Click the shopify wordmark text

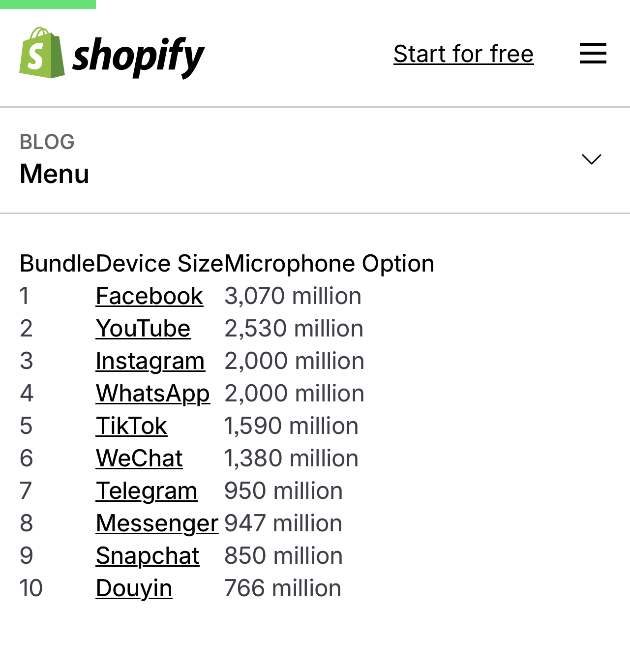[138, 56]
